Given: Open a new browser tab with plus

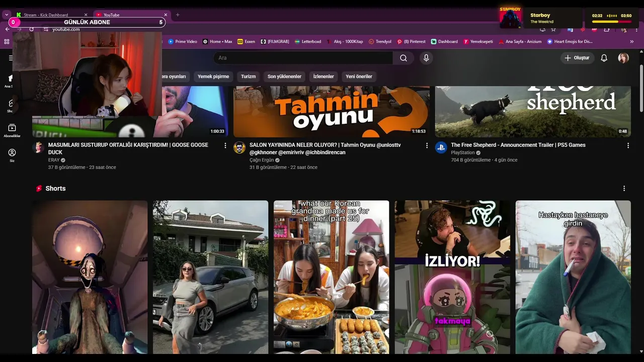Looking at the screenshot, I should point(178,15).
